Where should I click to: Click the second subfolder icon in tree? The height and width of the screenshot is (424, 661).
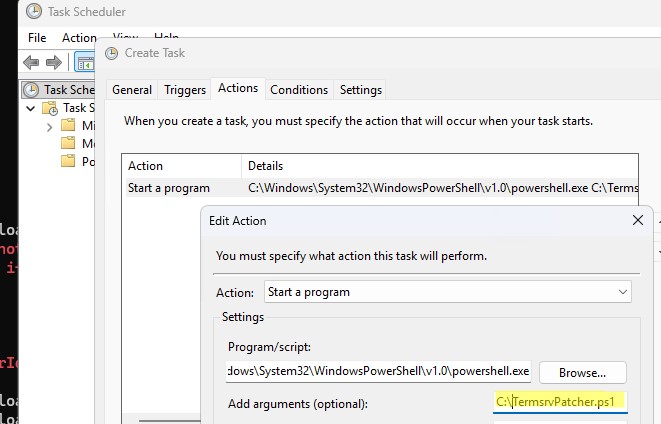[x=68, y=144]
